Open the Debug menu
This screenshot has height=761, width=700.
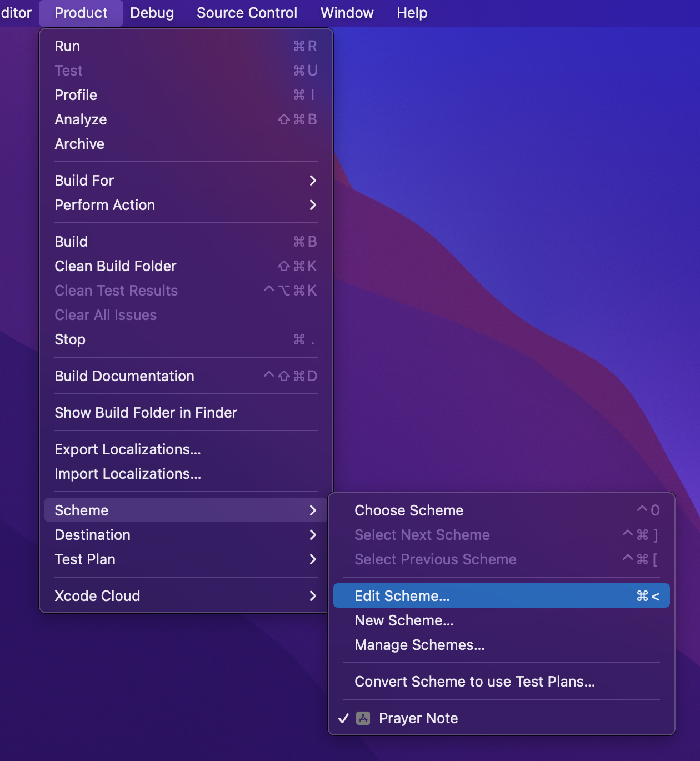pyautogui.click(x=152, y=13)
